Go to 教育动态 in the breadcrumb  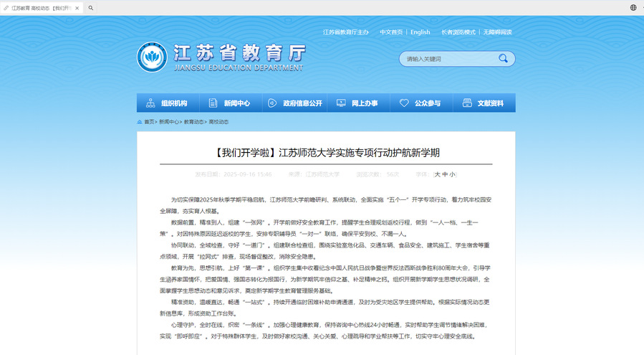point(193,122)
